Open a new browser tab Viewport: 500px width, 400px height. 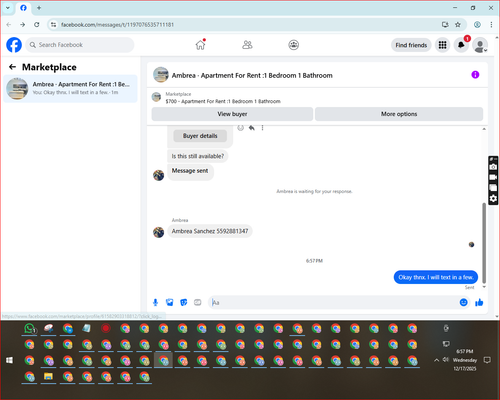coord(39,8)
